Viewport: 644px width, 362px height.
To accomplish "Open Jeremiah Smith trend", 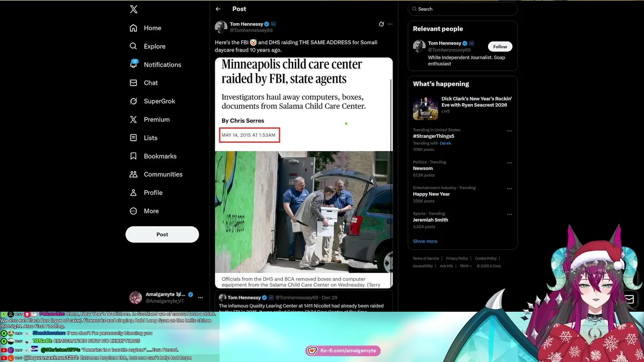I will pos(430,220).
